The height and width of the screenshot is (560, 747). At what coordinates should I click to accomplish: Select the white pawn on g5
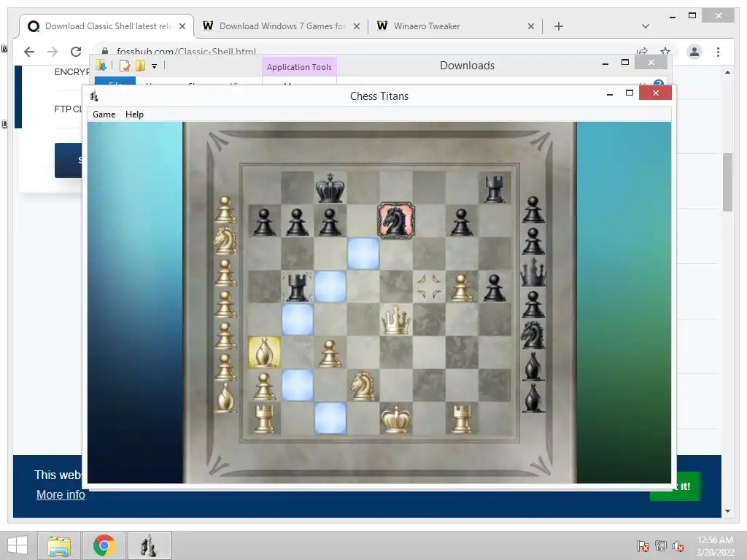[x=461, y=287]
